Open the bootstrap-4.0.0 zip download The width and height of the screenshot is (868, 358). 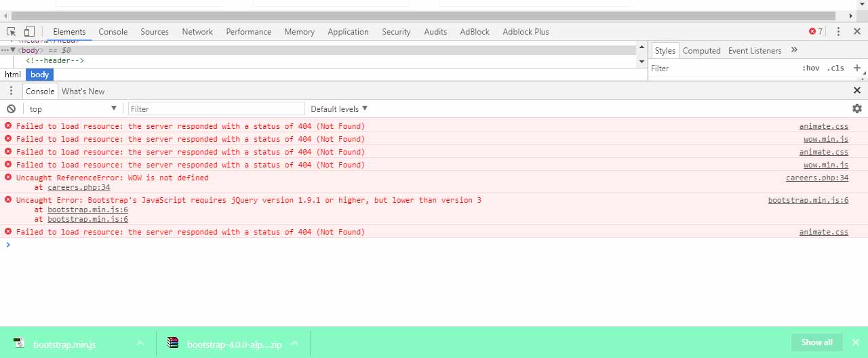(x=225, y=344)
